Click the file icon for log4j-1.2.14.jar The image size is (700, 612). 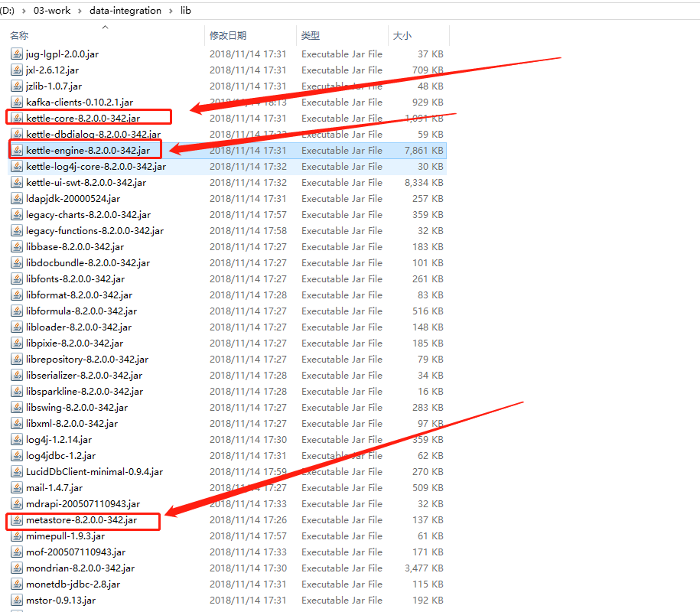(x=17, y=440)
